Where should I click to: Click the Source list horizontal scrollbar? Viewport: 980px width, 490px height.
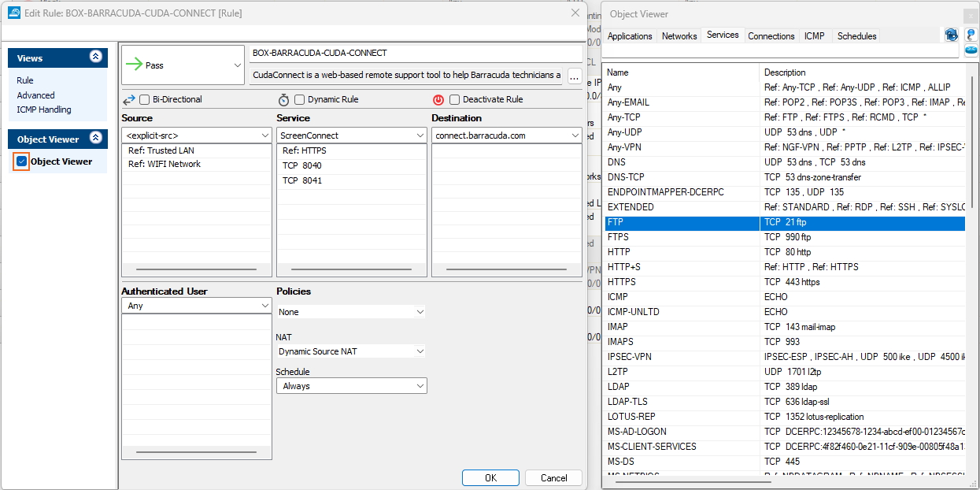tap(197, 269)
